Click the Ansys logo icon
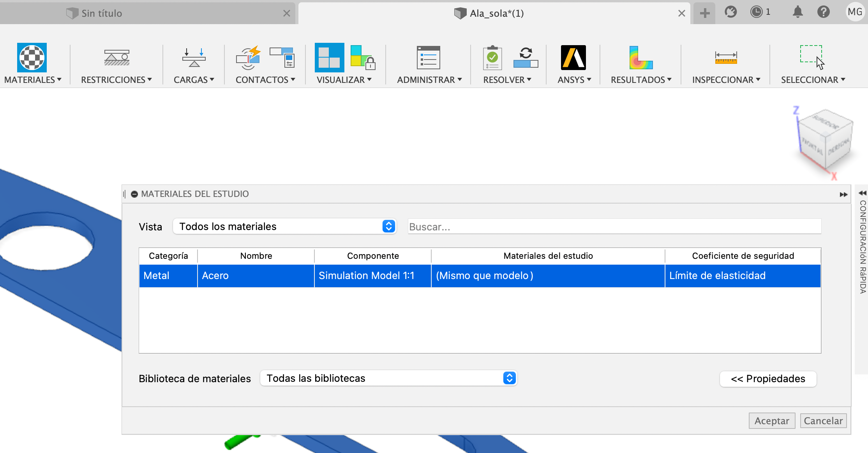 573,58
